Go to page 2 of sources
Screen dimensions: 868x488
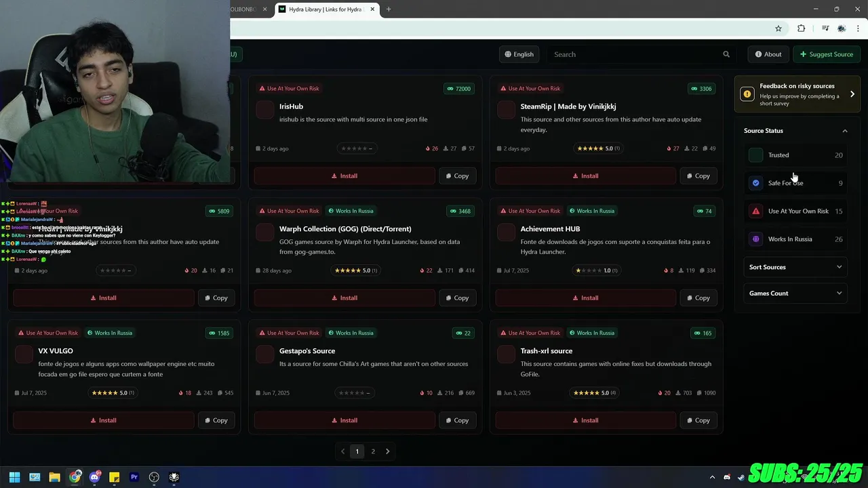(x=372, y=451)
